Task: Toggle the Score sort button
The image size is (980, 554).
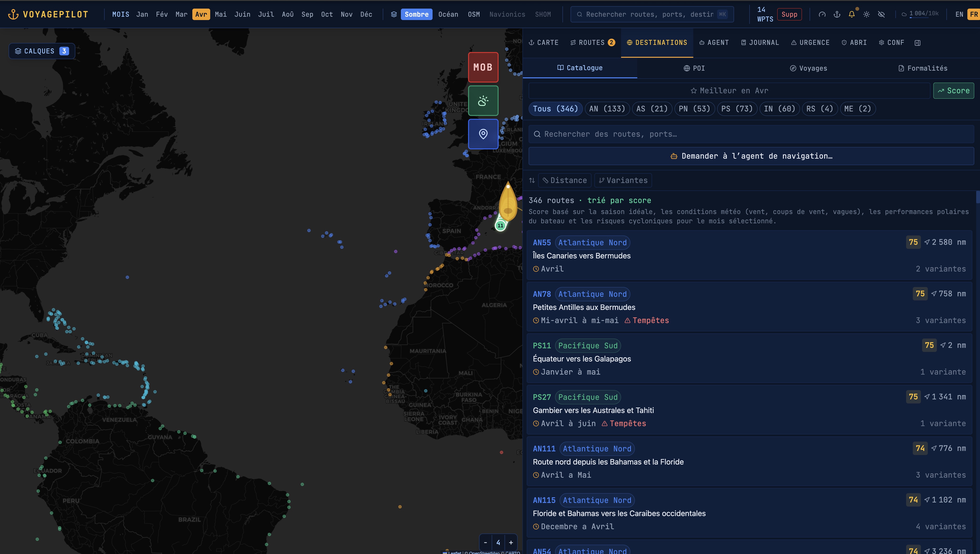Action: click(953, 91)
